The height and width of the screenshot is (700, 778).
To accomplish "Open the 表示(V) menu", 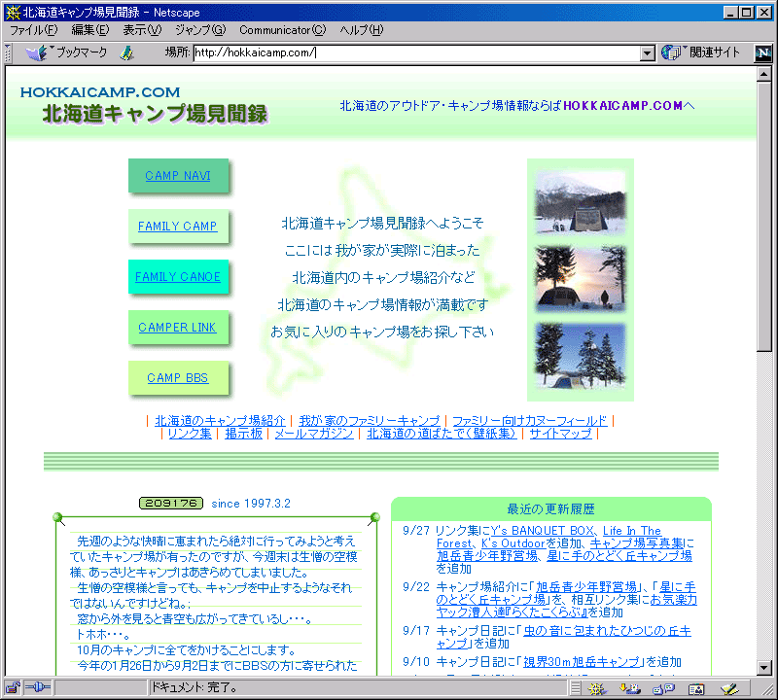I will 142,30.
